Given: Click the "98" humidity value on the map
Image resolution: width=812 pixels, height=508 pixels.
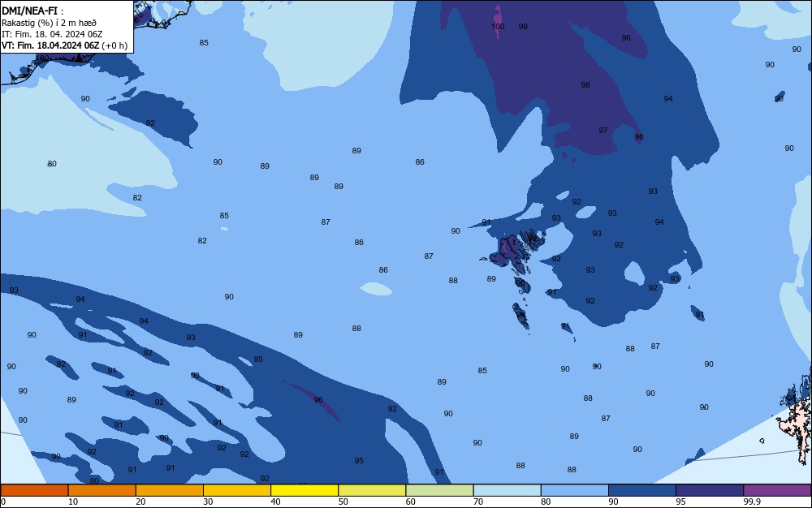Looking at the screenshot, I should (585, 85).
